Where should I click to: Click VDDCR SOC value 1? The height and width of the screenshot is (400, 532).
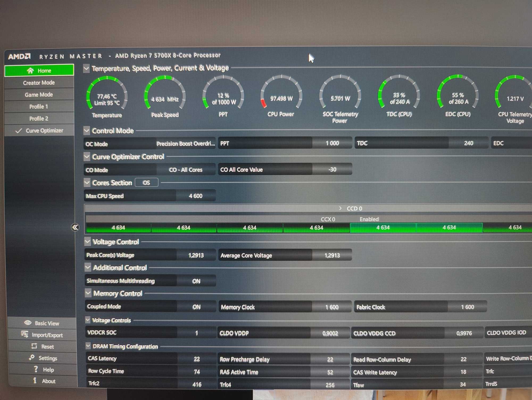point(197,333)
